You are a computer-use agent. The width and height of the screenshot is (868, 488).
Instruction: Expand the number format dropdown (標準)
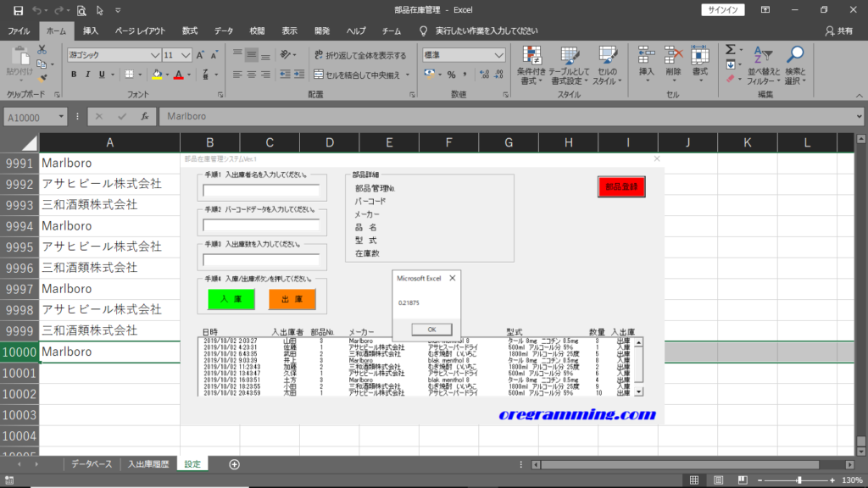(499, 55)
